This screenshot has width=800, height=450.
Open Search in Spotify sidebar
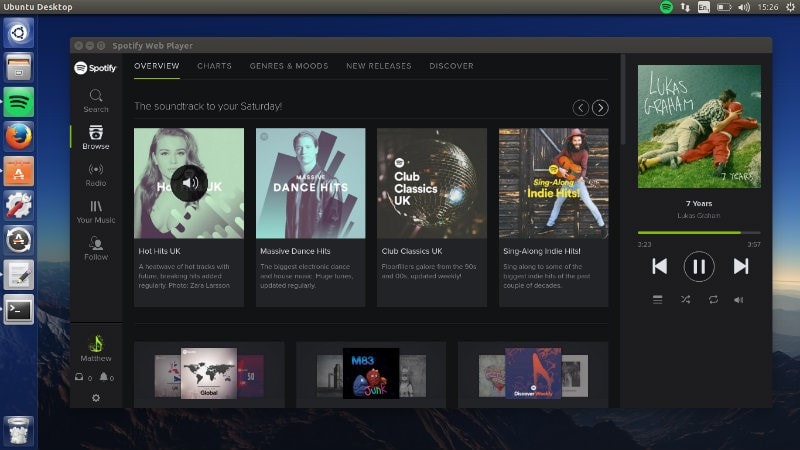[x=96, y=101]
